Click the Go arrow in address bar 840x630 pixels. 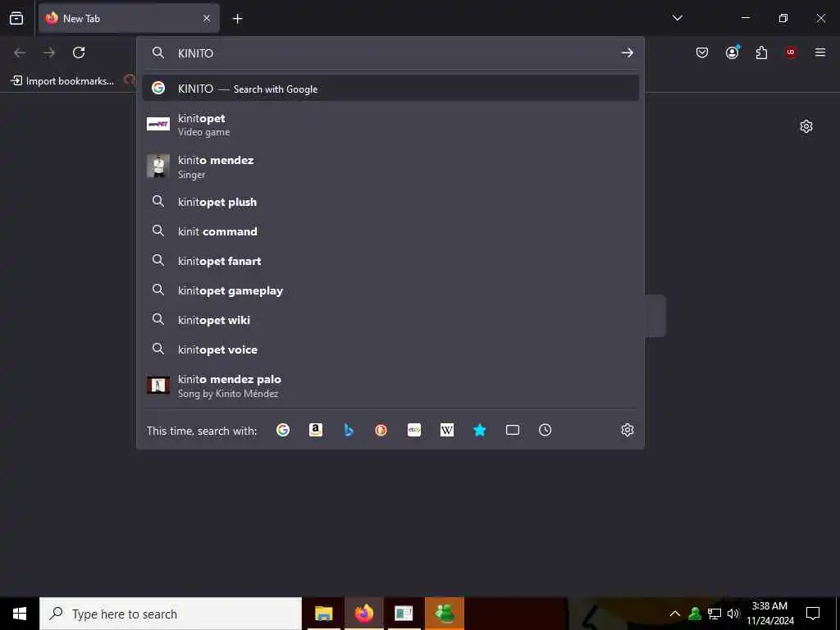tap(627, 52)
